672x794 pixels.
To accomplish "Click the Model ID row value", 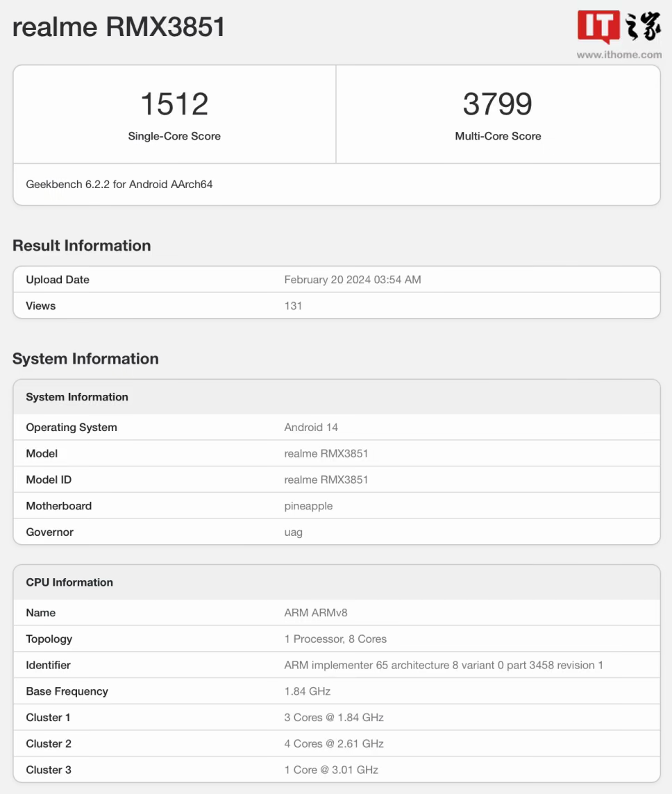I will (326, 480).
